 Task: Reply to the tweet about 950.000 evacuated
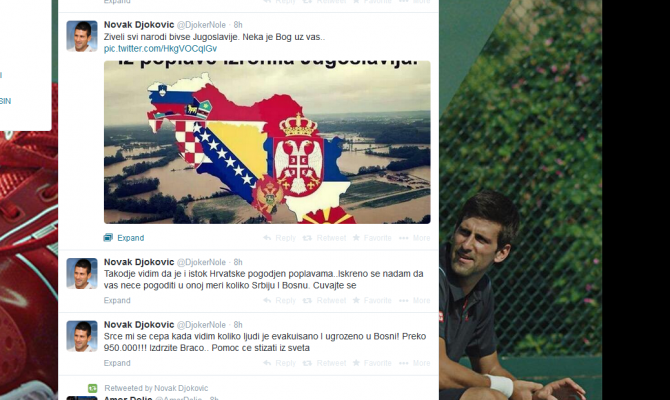[280, 363]
